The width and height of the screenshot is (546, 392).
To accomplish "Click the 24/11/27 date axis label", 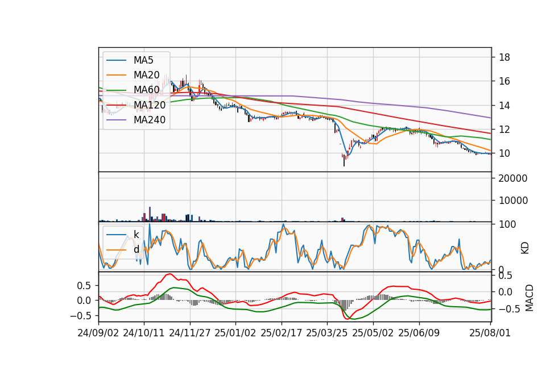I will click(x=190, y=333).
